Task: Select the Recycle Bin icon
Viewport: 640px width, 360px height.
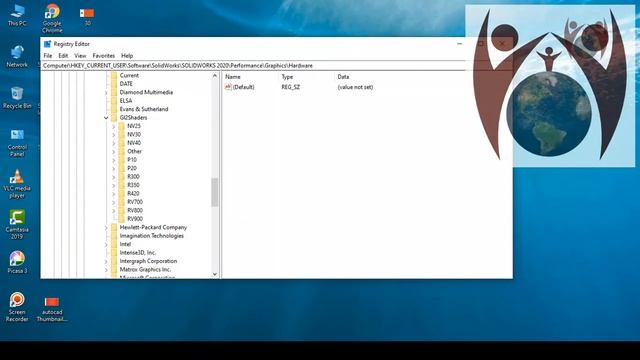Action: coord(17,98)
